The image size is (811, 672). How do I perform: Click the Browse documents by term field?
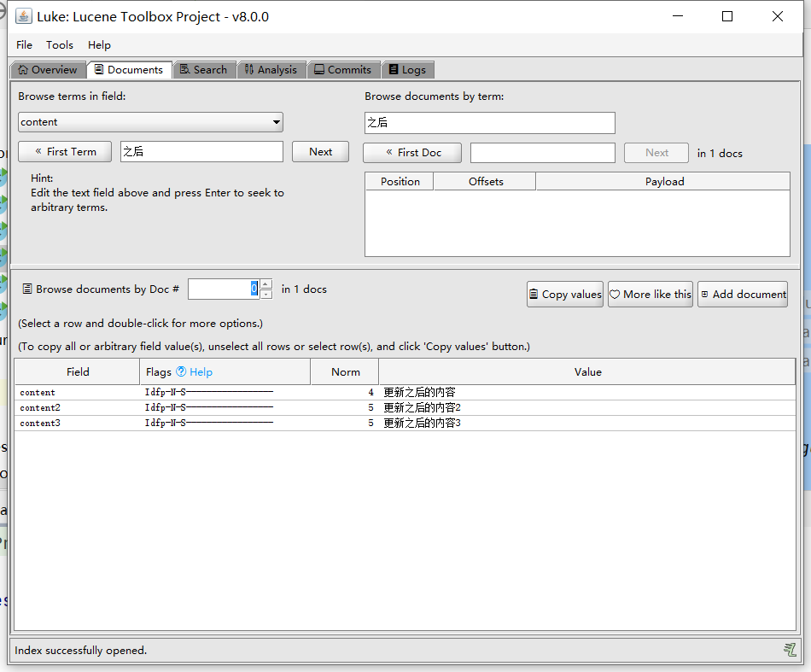click(490, 123)
